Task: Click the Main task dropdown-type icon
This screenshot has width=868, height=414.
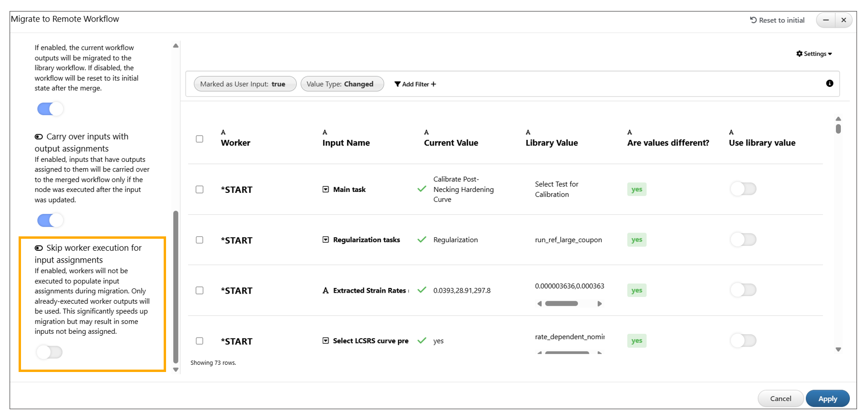Action: [325, 190]
